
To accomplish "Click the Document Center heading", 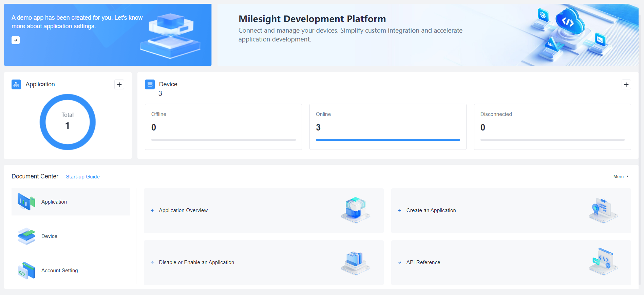I will pos(35,176).
